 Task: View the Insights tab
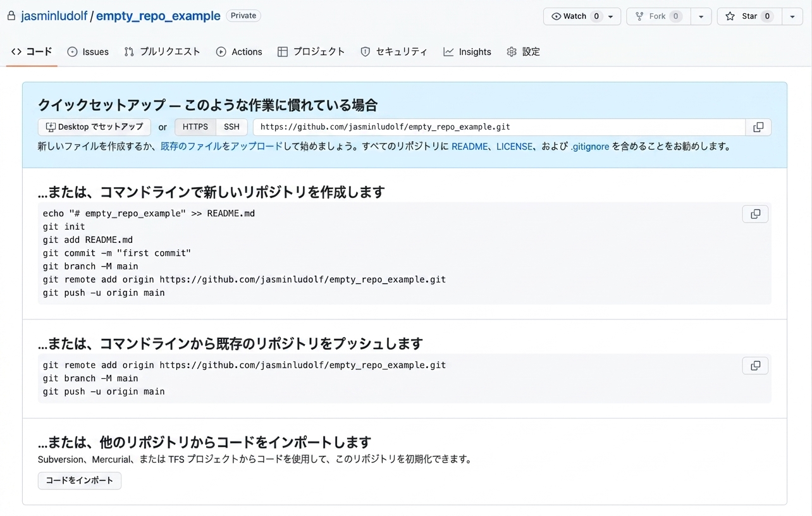tap(467, 52)
